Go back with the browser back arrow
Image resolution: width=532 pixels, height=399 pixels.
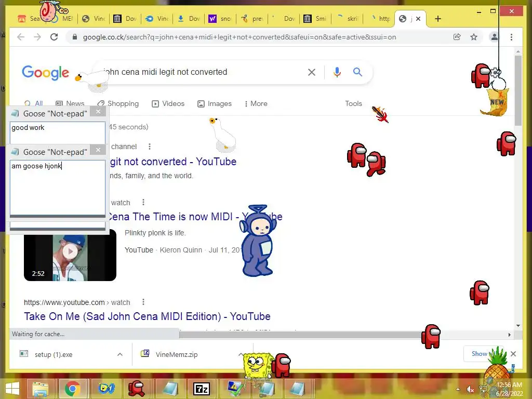point(21,37)
